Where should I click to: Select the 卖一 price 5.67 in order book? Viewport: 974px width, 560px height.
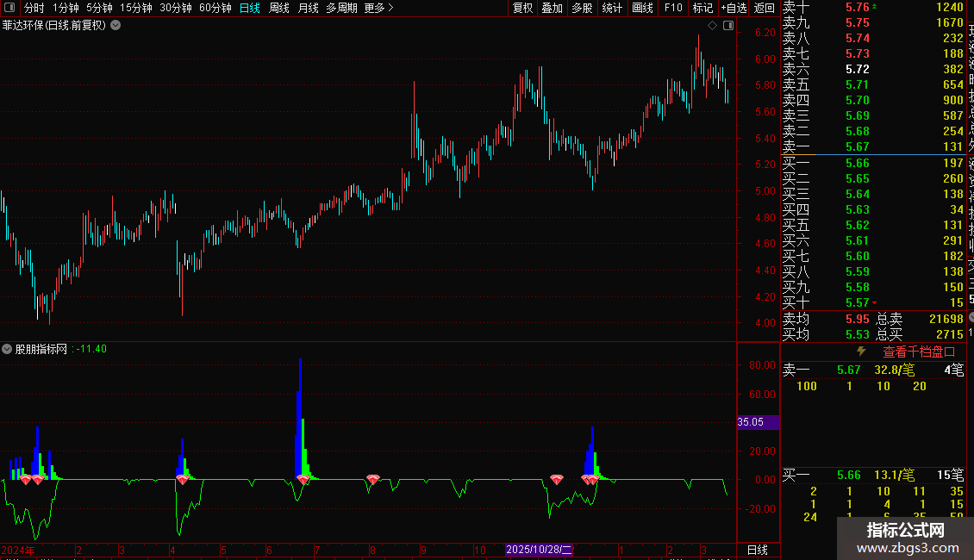coord(858,147)
